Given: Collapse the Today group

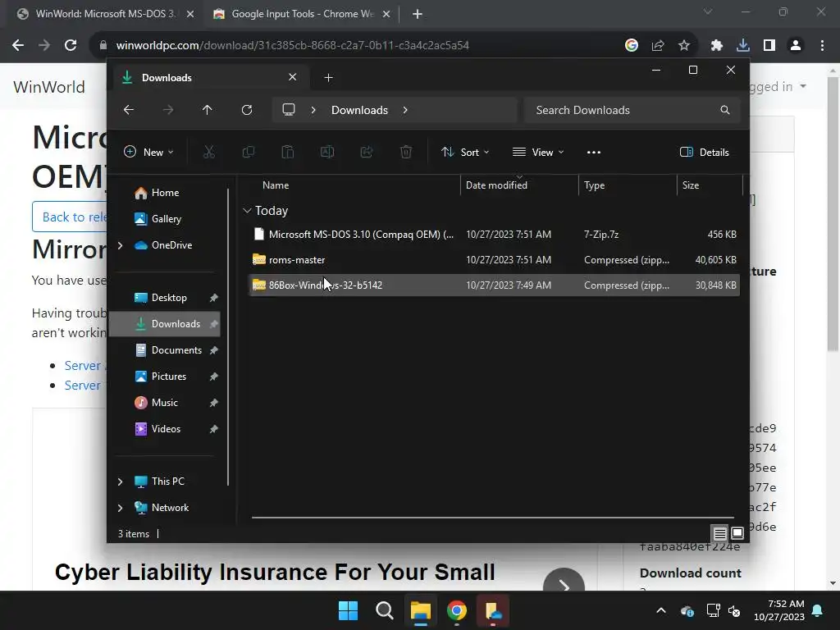Looking at the screenshot, I should [247, 211].
